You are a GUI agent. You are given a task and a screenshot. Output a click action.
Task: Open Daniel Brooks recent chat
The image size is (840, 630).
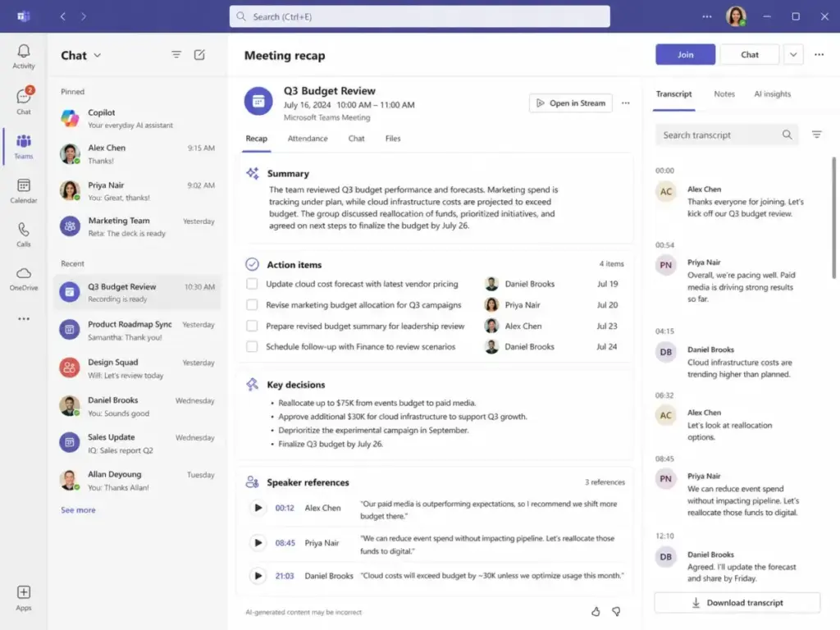(137, 407)
